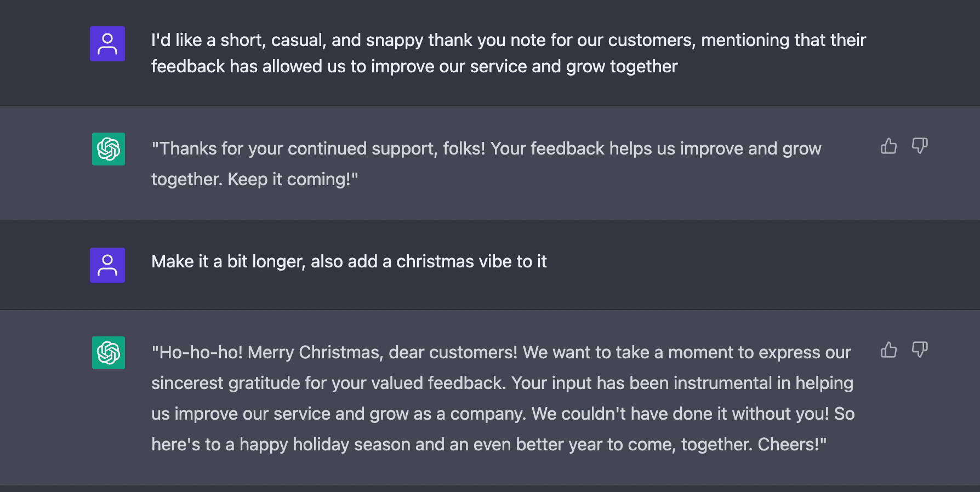Give positive feedback on the short thank-you note
Image resolution: width=980 pixels, height=492 pixels.
coord(889,146)
